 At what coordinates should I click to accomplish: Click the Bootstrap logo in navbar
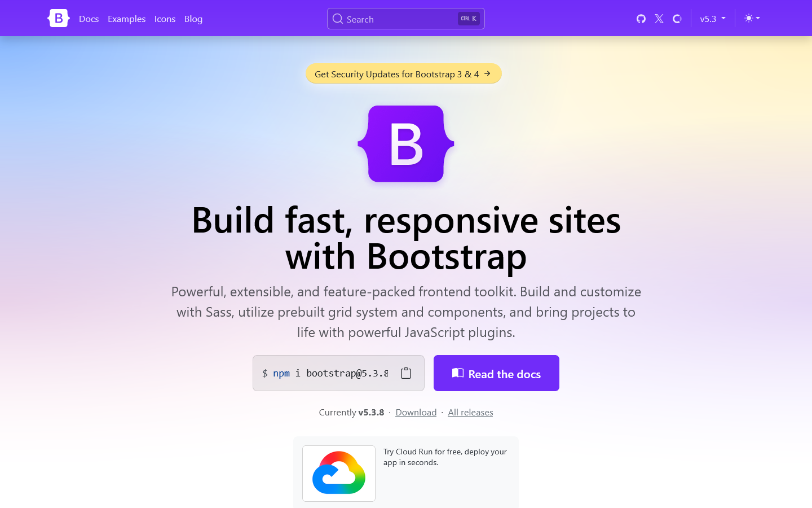point(59,19)
